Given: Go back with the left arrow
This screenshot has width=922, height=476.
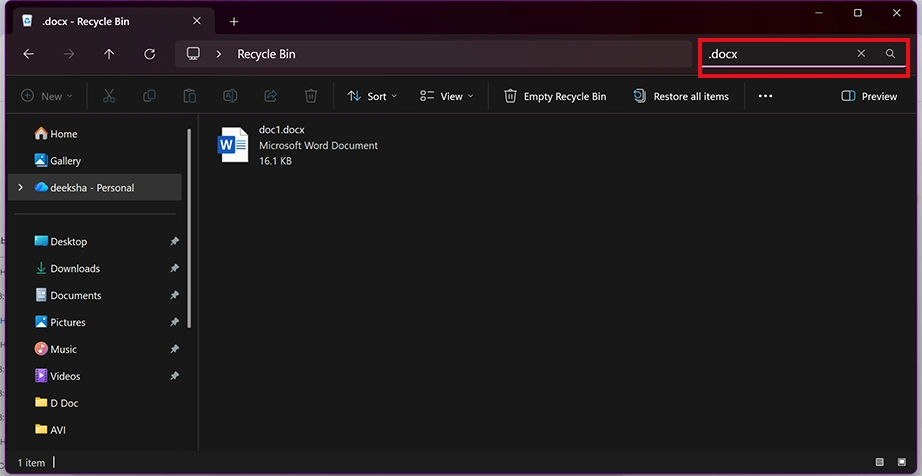Looking at the screenshot, I should click(28, 54).
